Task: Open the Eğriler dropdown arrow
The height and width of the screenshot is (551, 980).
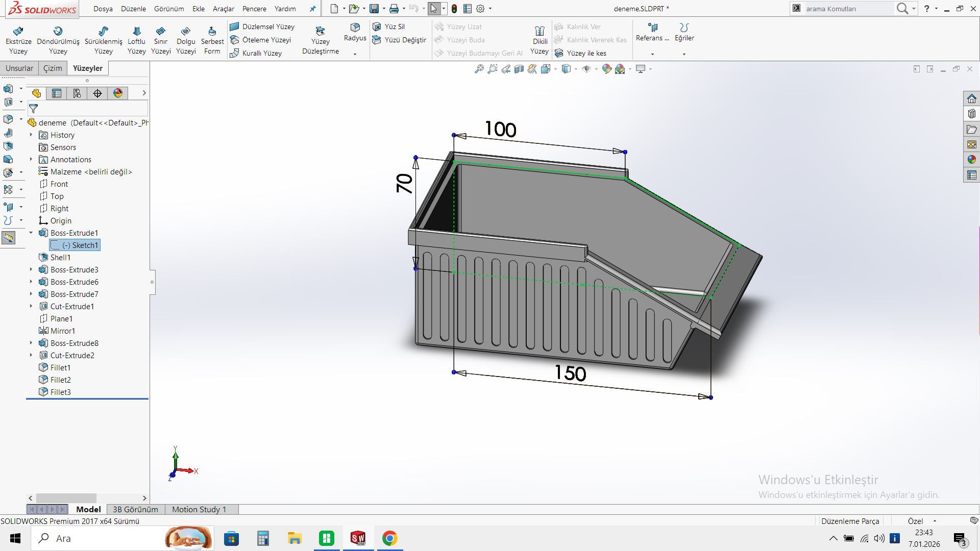Action: [684, 54]
